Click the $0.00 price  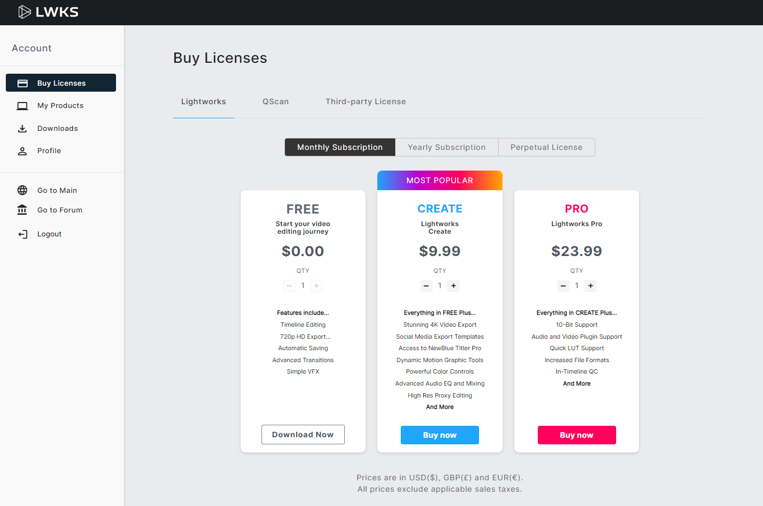(303, 251)
